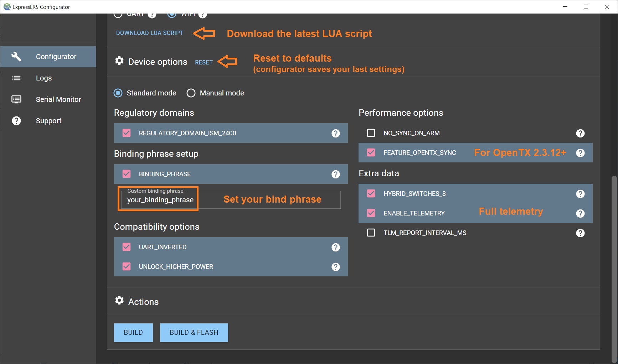Image resolution: width=618 pixels, height=364 pixels.
Task: Enable the NO_SYNC_ON_ARM checkbox
Action: click(x=371, y=133)
